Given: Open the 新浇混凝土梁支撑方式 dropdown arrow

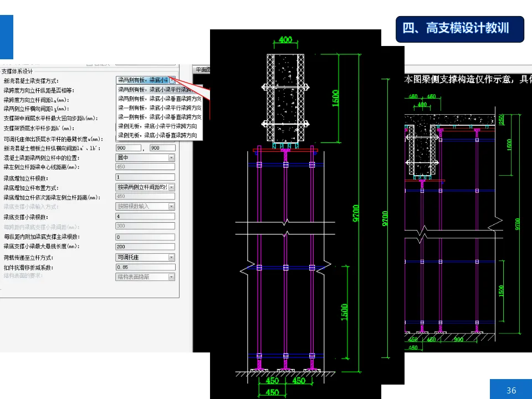Looking at the screenshot, I should tap(172, 80).
